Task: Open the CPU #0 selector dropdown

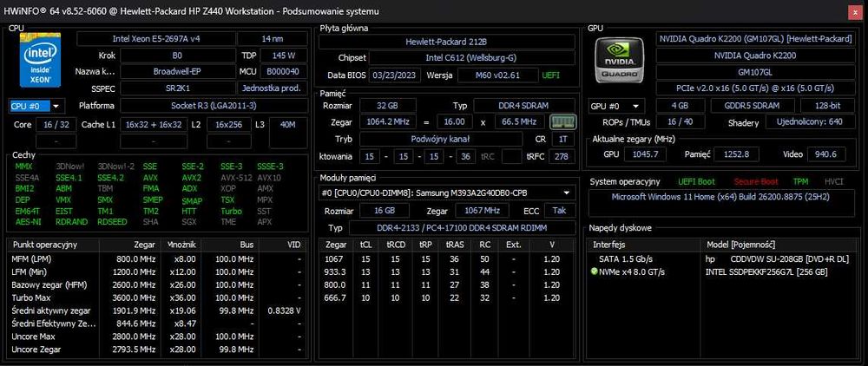Action: pos(36,106)
